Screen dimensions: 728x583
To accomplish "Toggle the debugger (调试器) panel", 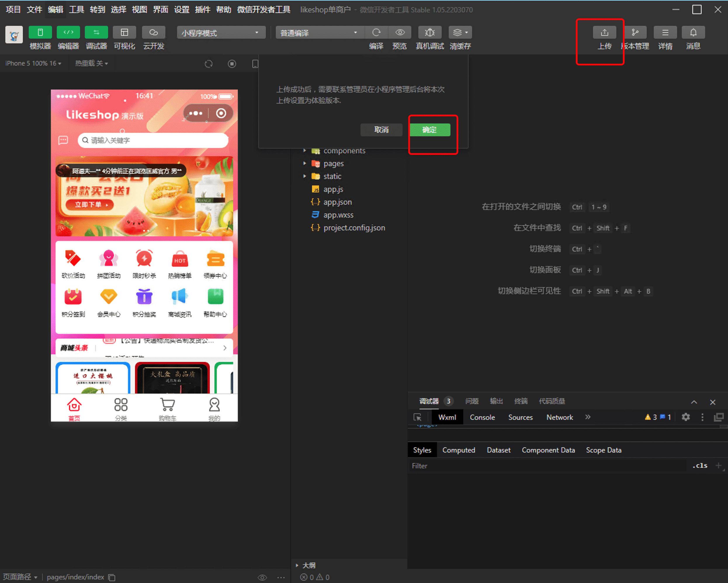I will (x=96, y=32).
